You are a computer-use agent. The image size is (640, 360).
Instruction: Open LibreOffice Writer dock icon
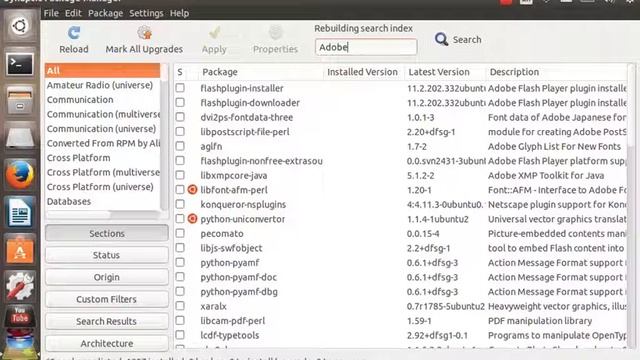point(20,212)
